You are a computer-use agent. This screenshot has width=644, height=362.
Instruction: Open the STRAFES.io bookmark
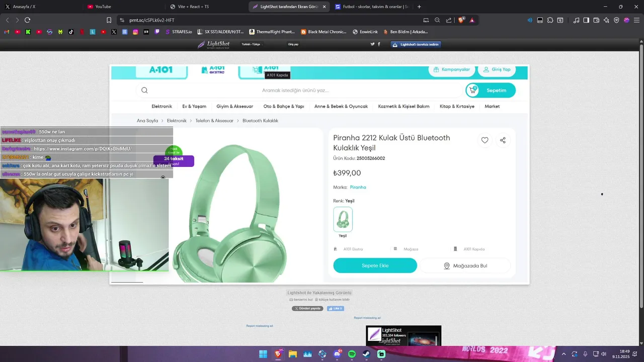[179, 32]
